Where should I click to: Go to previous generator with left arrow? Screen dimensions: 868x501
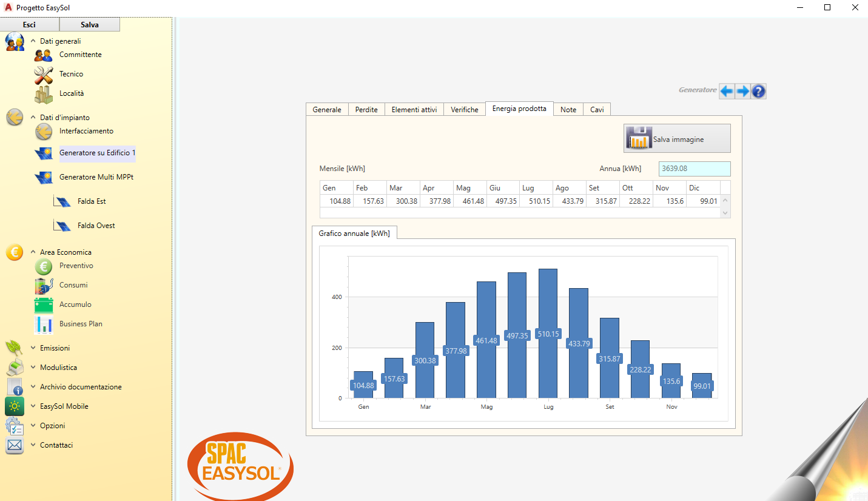[726, 92]
